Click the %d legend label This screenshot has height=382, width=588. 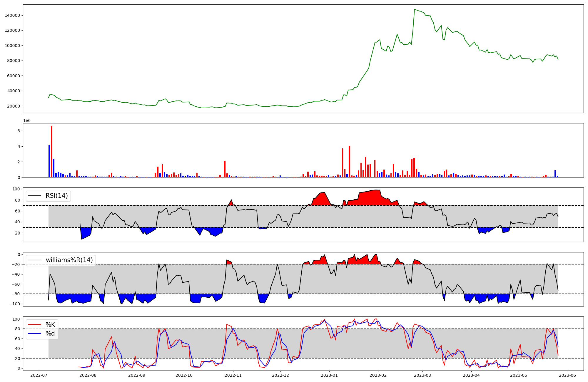[50, 334]
